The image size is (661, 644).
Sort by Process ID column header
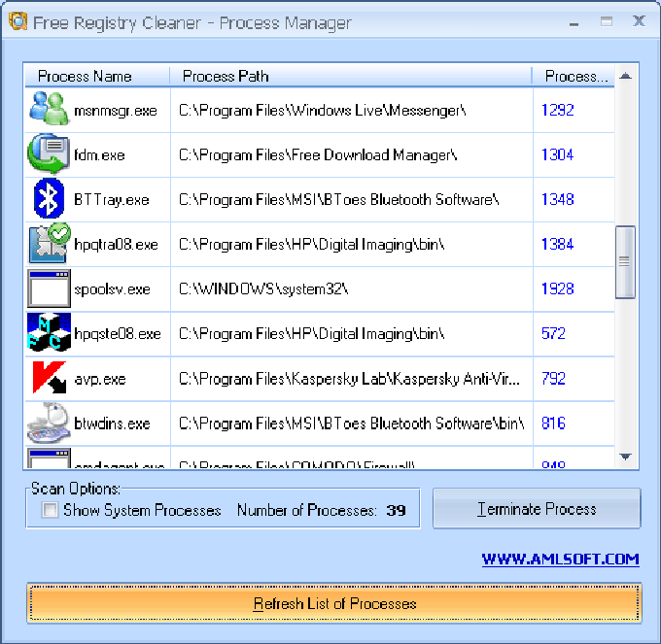(574, 76)
